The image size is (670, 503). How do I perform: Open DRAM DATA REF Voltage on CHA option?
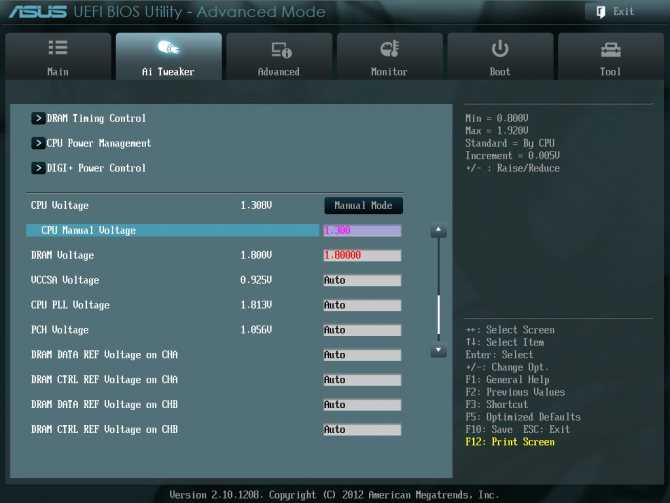click(362, 355)
